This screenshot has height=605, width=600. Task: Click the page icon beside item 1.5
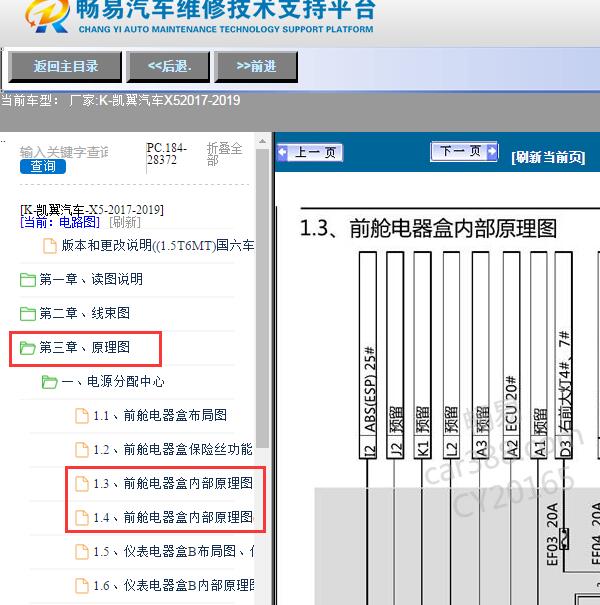coord(81,552)
